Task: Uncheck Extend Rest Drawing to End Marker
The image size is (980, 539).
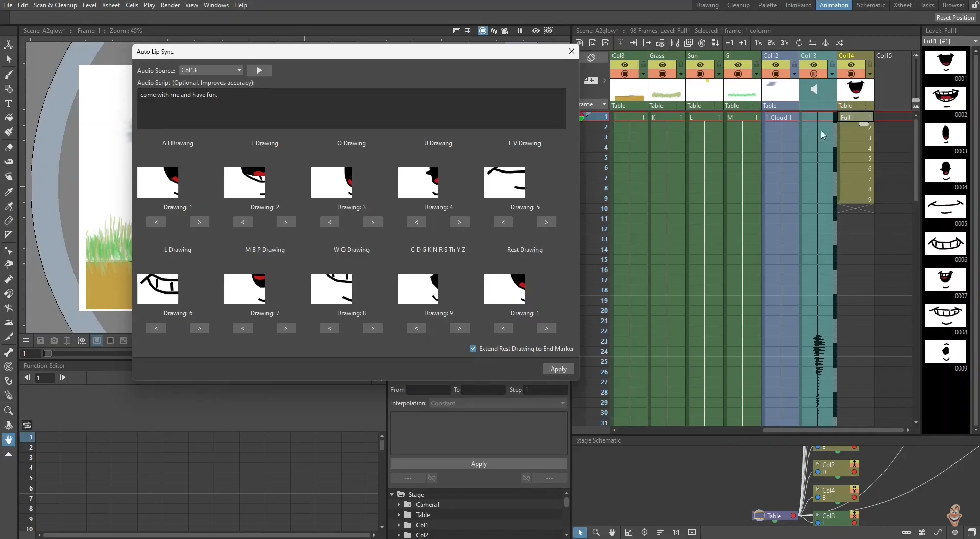Action: tap(473, 349)
